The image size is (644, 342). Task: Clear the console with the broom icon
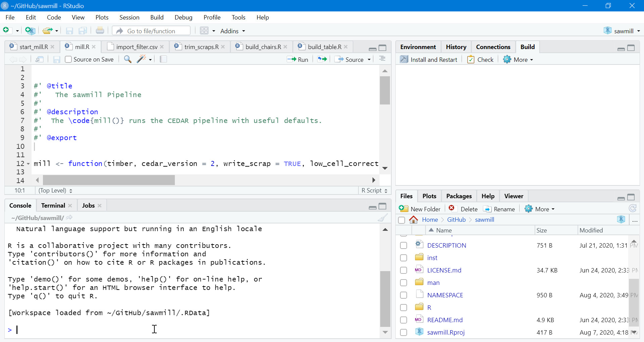pyautogui.click(x=383, y=218)
